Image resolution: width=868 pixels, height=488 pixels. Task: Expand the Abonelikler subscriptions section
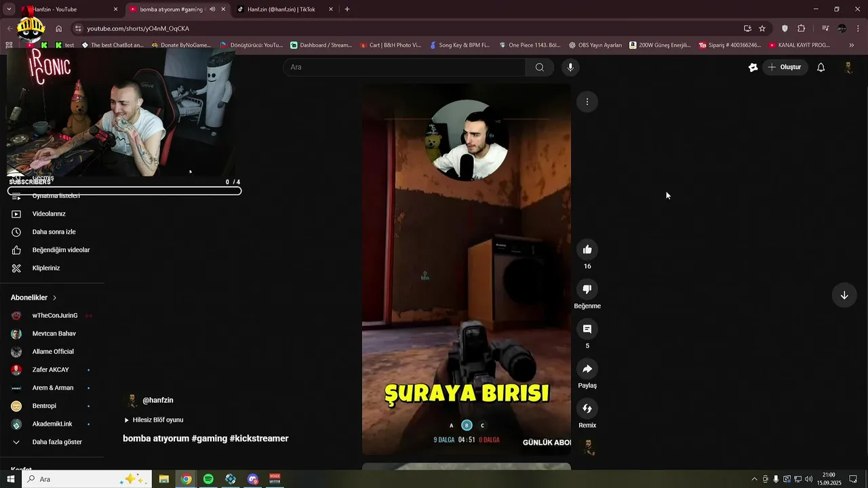tap(34, 298)
